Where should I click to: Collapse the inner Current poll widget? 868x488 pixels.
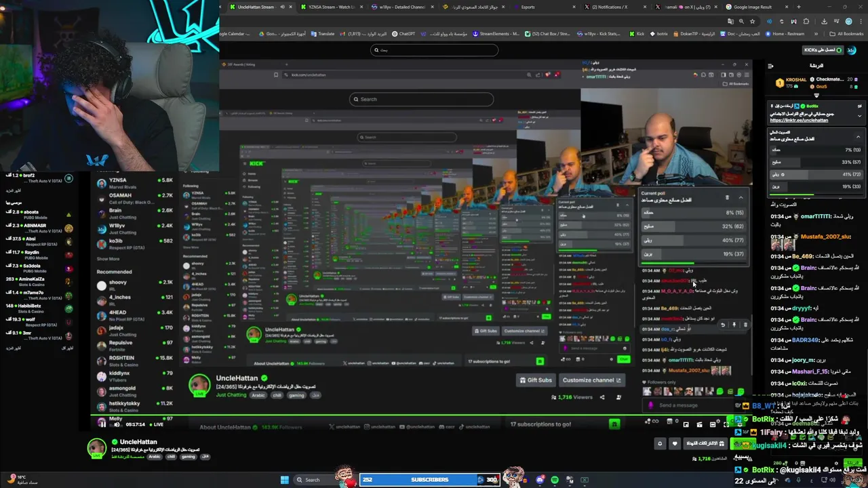tap(741, 197)
